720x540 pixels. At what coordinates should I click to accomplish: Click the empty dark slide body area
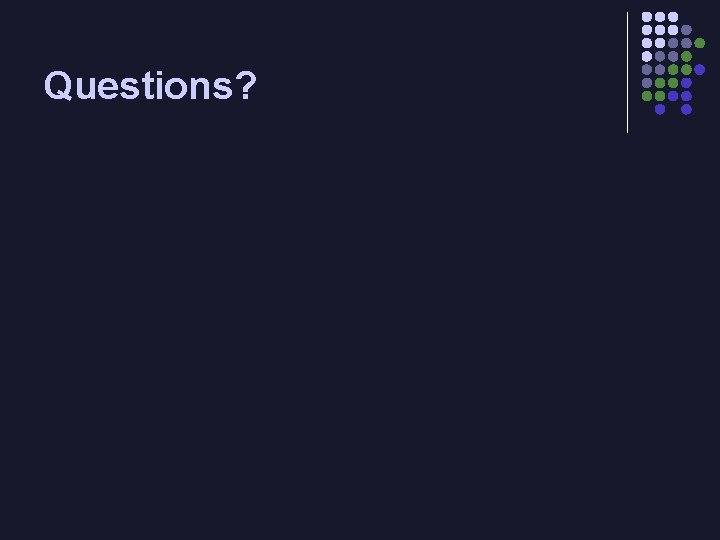360,330
